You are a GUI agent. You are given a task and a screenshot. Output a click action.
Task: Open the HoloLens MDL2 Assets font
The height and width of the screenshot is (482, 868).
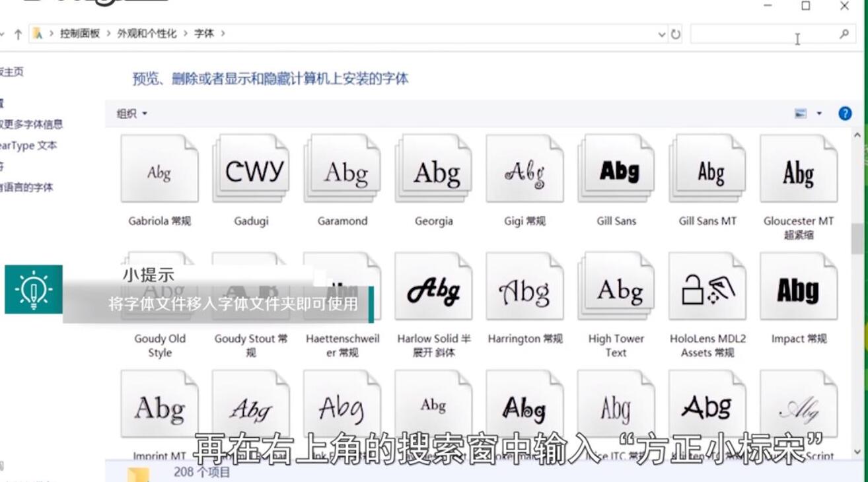[707, 286]
